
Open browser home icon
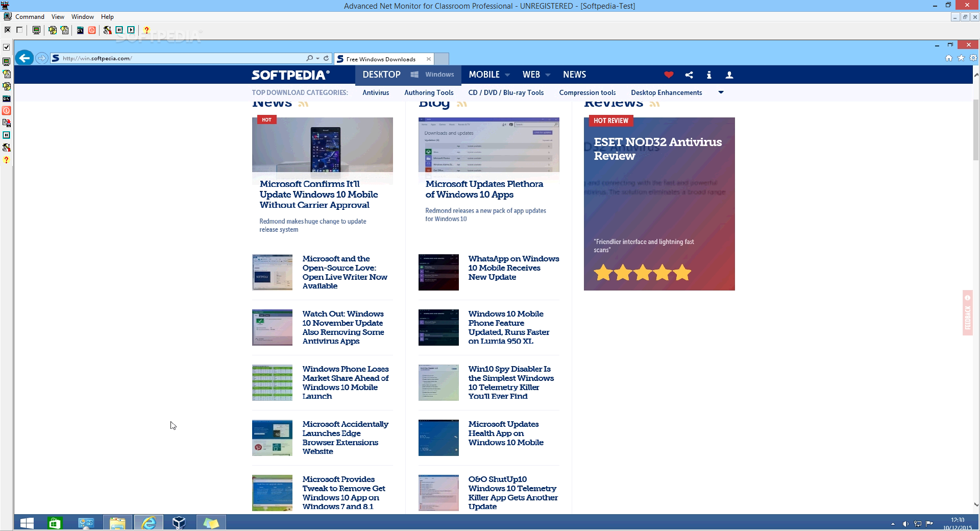pyautogui.click(x=949, y=58)
